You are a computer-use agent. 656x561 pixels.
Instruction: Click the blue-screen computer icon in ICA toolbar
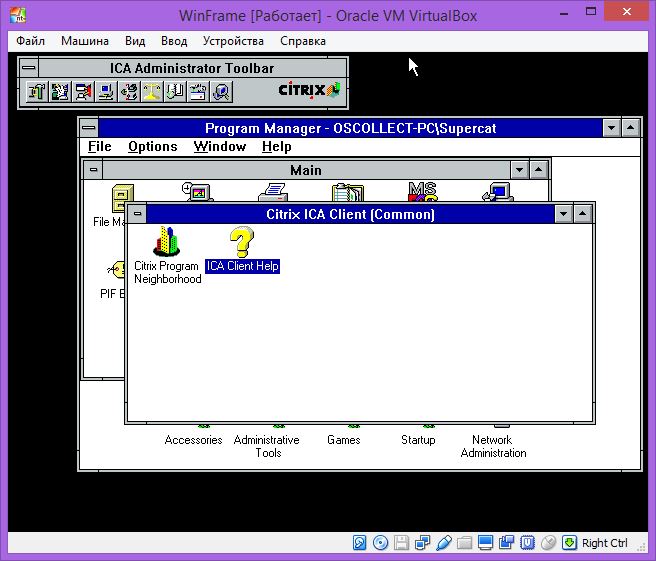click(x=106, y=91)
